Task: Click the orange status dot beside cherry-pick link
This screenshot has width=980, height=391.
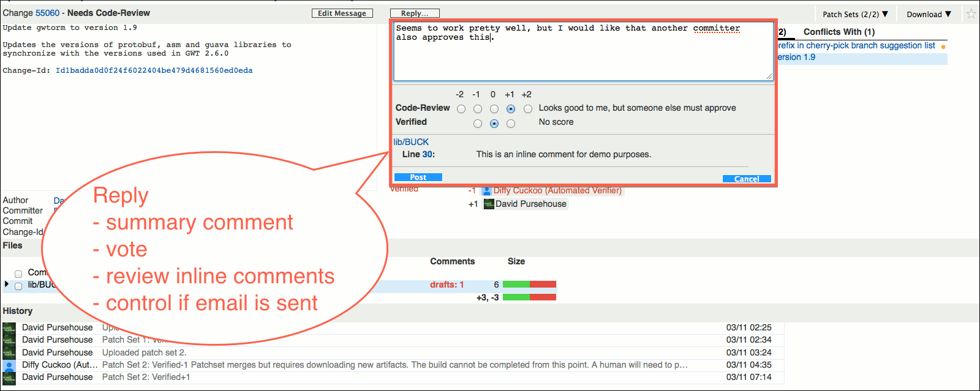Action: (943, 47)
